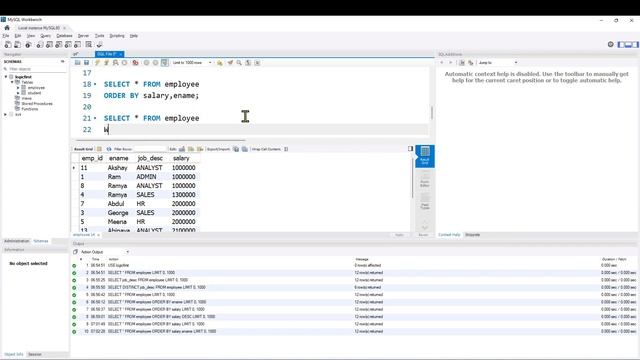Open the Server menu

(83, 36)
